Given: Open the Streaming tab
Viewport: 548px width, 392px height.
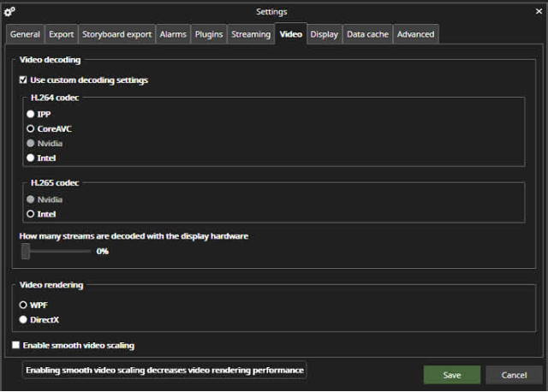Looking at the screenshot, I should 251,34.
